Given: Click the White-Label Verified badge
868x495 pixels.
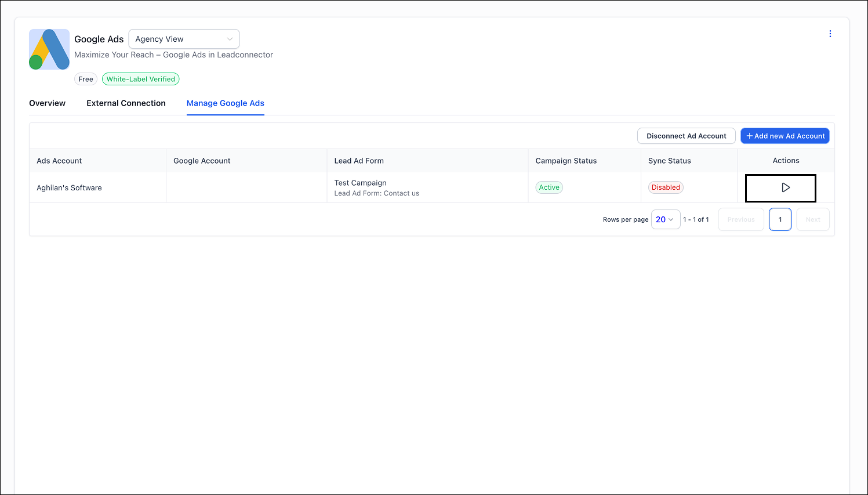Looking at the screenshot, I should pos(141,79).
